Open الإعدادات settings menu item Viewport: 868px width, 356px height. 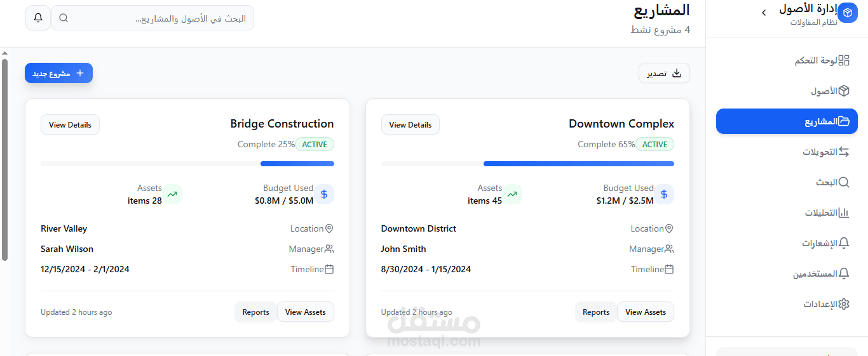(787, 304)
